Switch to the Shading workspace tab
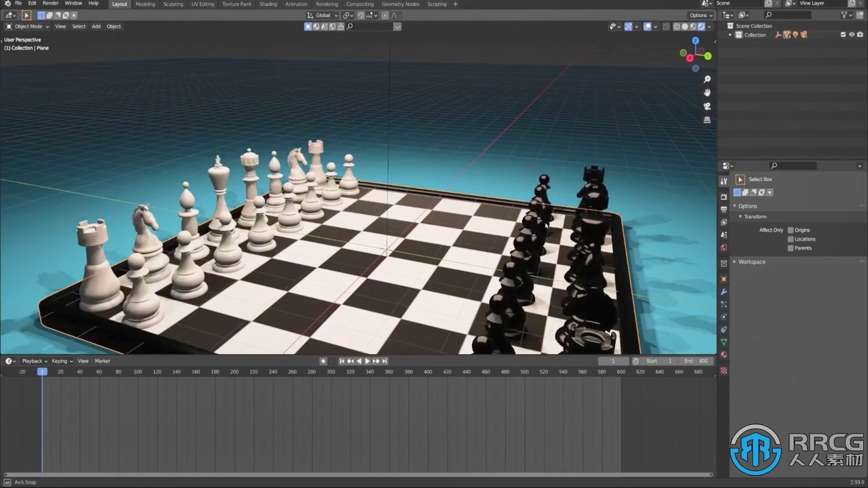This screenshot has width=868, height=488. click(x=269, y=4)
